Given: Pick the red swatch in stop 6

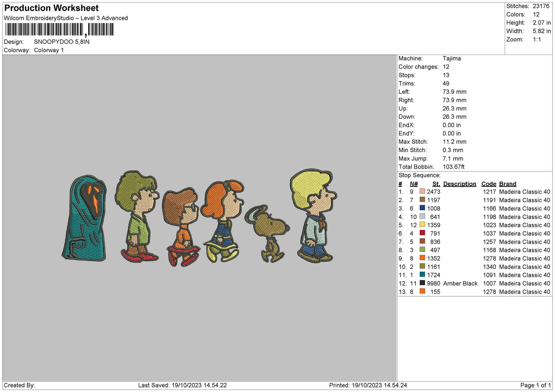Looking at the screenshot, I should pos(422,233).
